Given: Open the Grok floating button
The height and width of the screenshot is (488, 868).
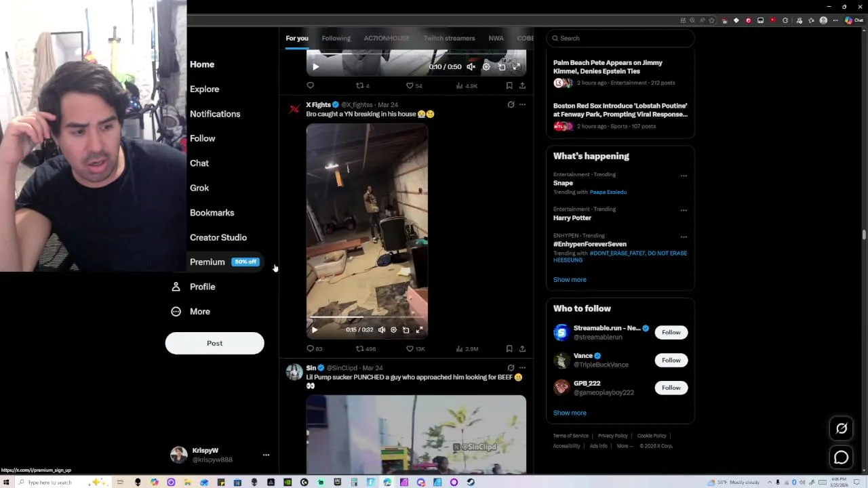Looking at the screenshot, I should pyautogui.click(x=842, y=428).
